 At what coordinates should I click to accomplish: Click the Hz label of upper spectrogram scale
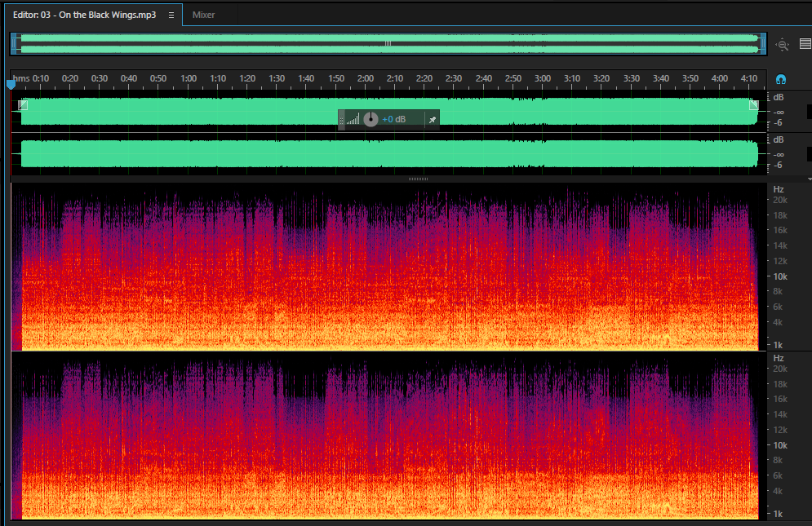779,189
